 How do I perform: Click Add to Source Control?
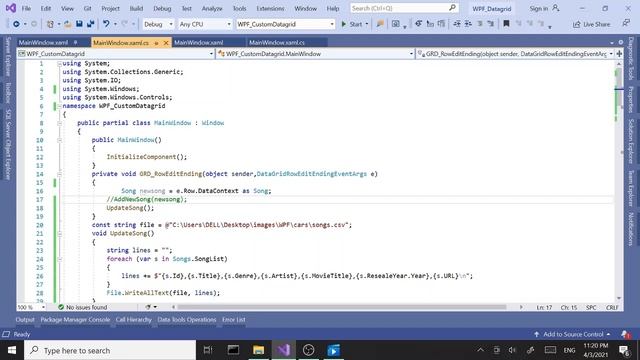click(x=572, y=334)
